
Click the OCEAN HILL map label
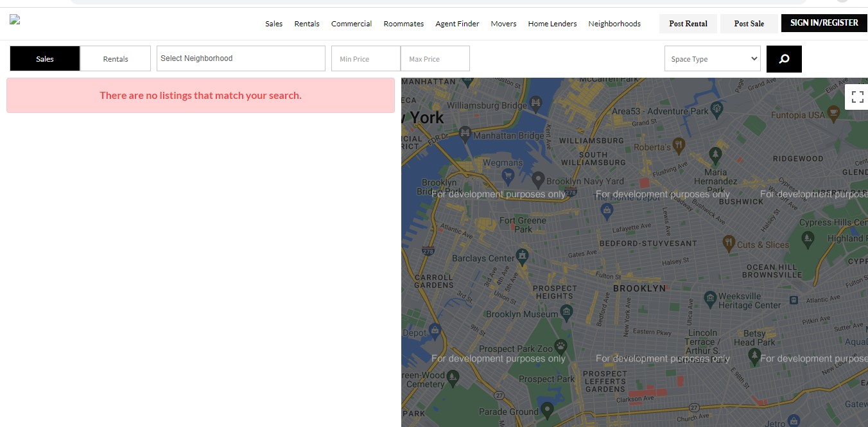point(771,267)
